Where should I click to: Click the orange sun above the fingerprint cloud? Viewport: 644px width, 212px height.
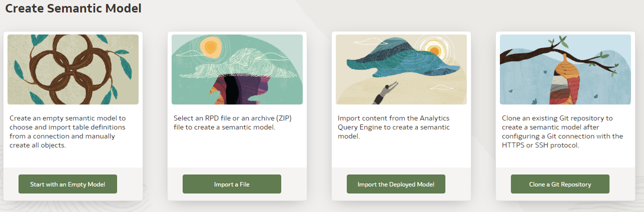click(210, 47)
